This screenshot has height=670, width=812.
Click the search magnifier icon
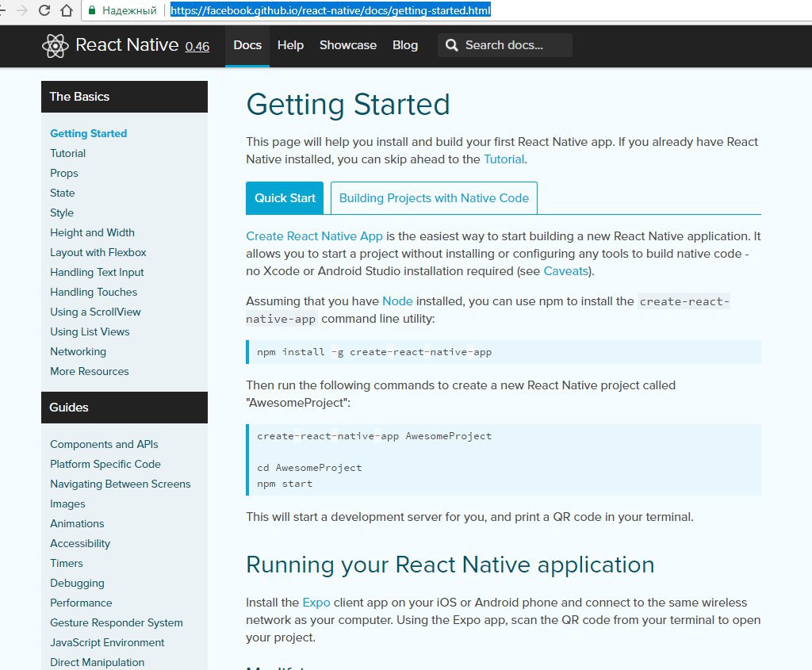click(x=451, y=45)
